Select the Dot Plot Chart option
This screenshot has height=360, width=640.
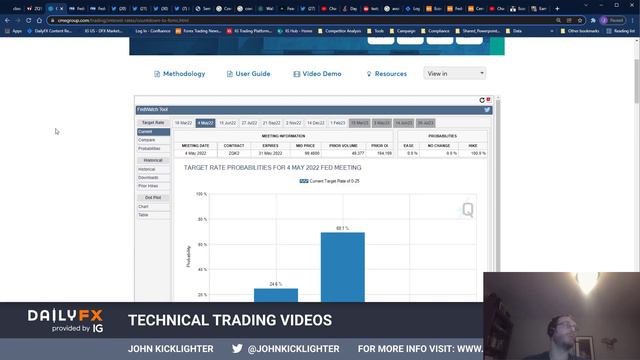153,207
